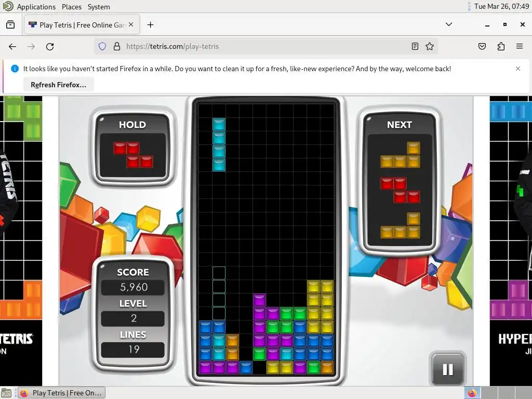Click the LEVEL label

(x=133, y=303)
